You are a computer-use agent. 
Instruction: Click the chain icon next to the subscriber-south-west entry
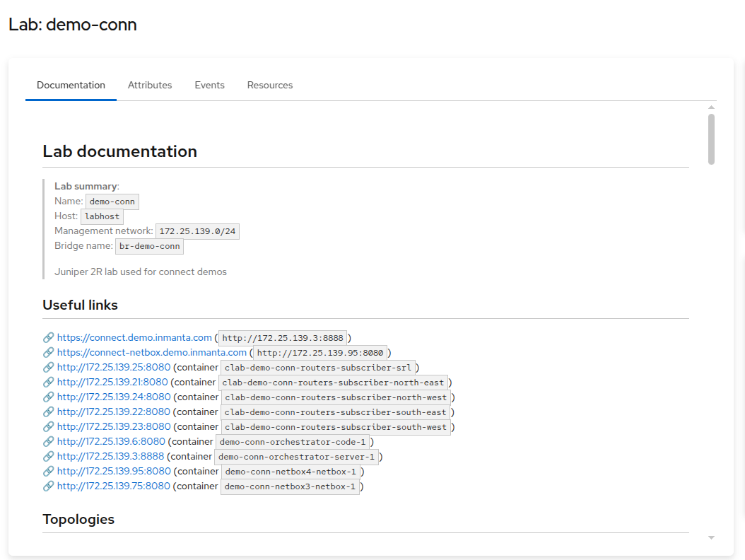tap(48, 426)
